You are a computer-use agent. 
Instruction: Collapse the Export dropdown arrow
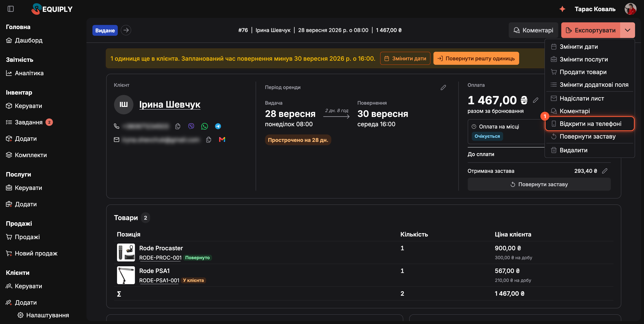click(x=627, y=30)
